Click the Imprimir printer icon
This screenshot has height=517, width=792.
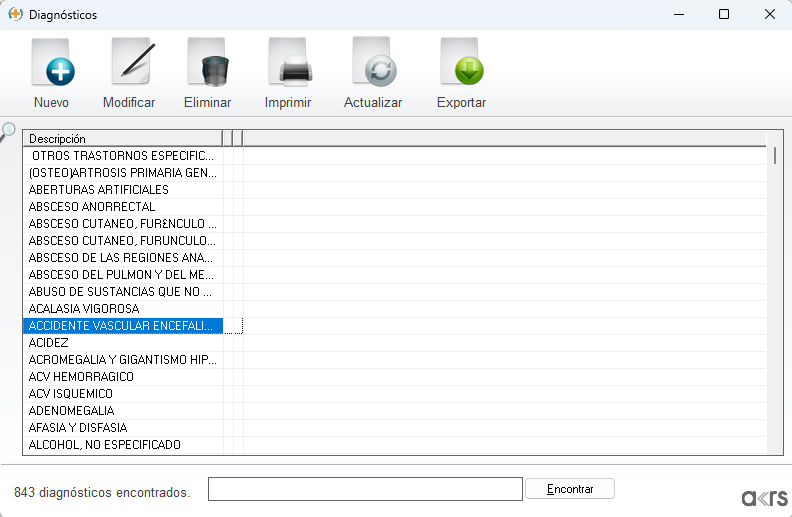288,66
